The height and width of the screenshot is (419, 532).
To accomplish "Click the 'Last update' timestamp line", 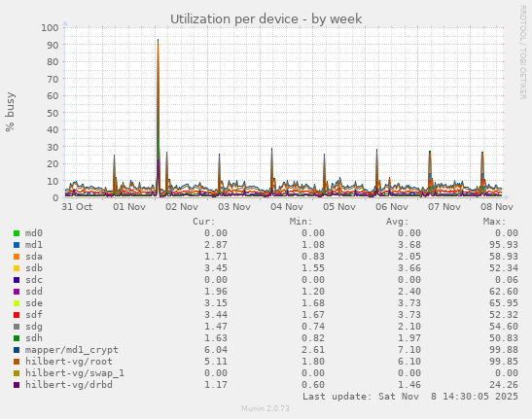I will point(410,397).
